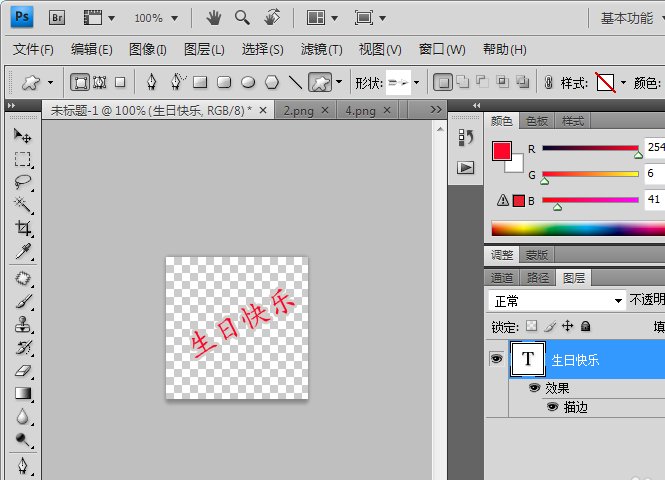This screenshot has height=480, width=665.
Task: Open the 滤镜(T) menu
Action: coord(321,49)
